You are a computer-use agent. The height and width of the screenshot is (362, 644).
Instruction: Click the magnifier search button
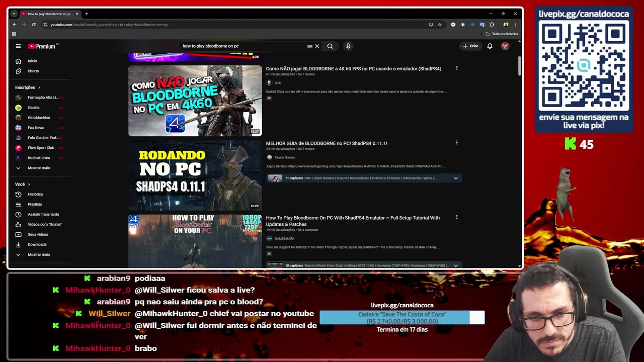pos(330,46)
